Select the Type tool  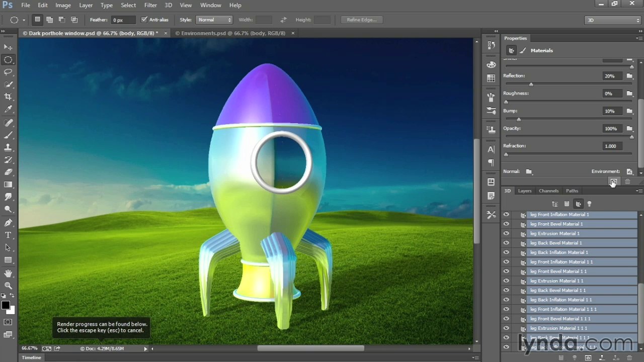tap(8, 235)
